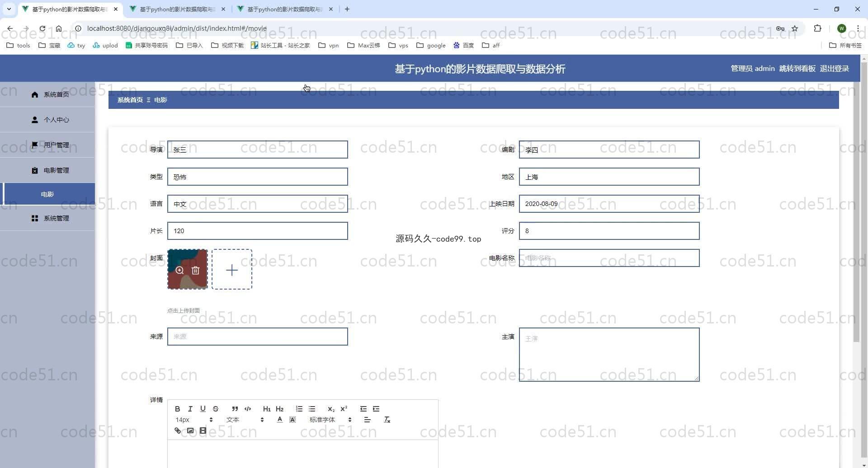Increase the paragraph indent
This screenshot has height=468, width=868.
pos(376,409)
